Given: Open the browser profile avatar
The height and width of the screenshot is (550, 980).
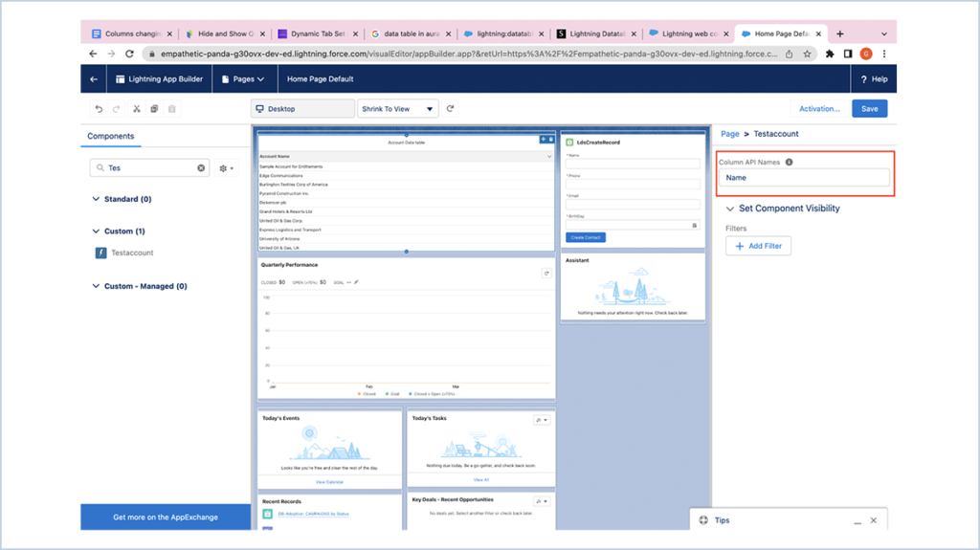Looking at the screenshot, I should click(865, 54).
